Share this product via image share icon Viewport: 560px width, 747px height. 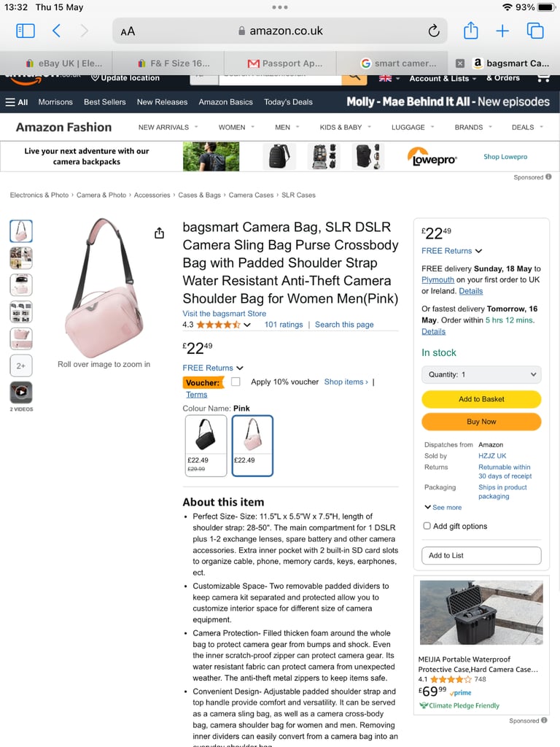pos(160,233)
